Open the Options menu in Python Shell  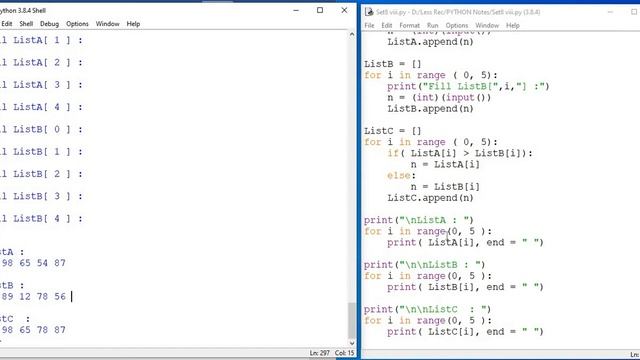77,24
